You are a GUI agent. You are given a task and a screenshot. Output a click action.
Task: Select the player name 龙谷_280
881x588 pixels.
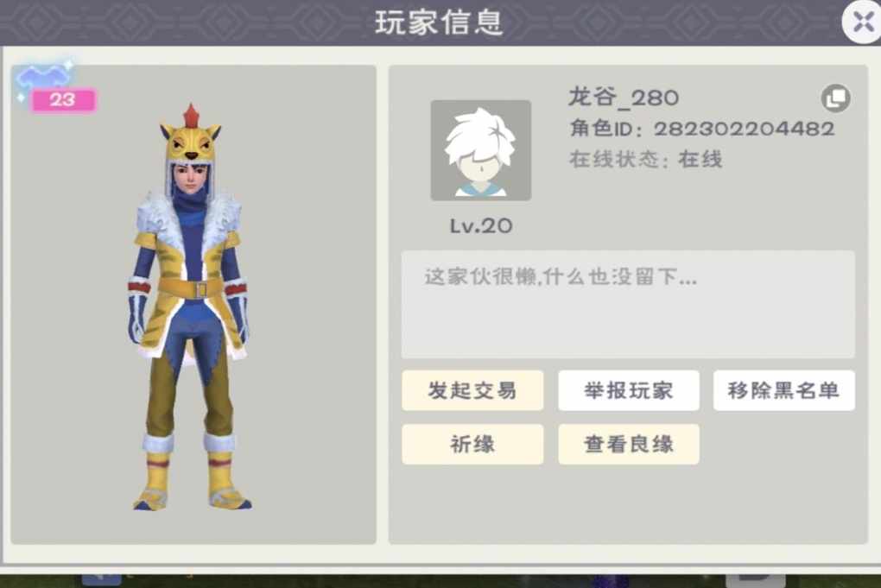[x=624, y=98]
